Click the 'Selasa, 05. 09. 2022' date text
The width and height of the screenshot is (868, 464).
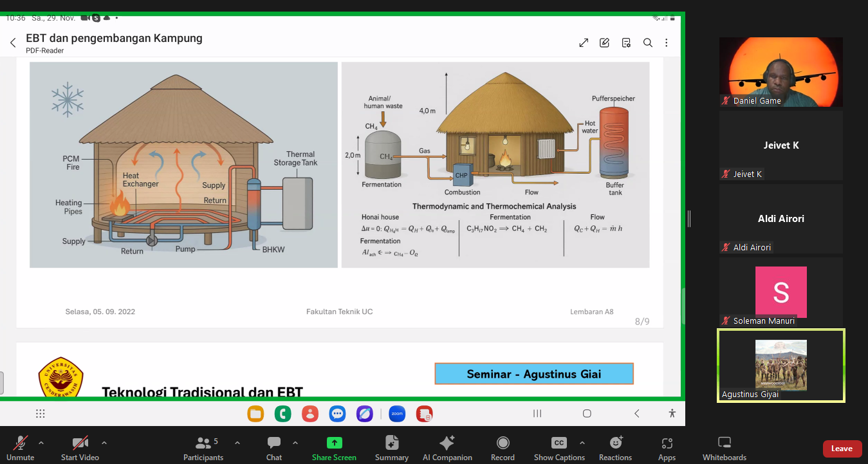(100, 311)
